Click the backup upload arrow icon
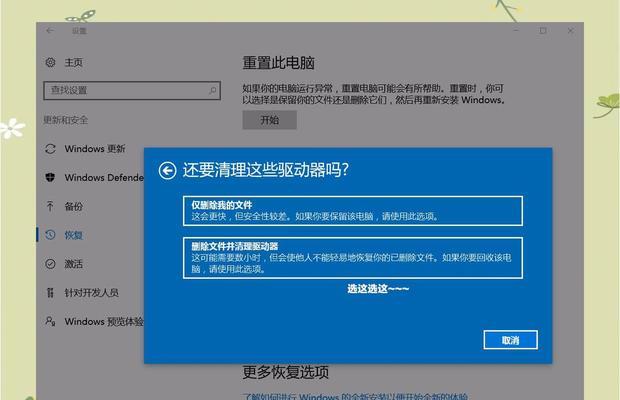The image size is (620, 400). point(50,206)
